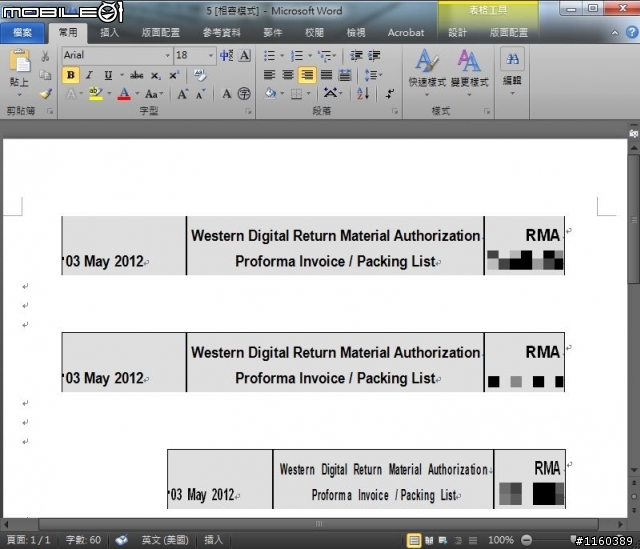
Task: Click the Show paragraph marks icon
Action: click(390, 94)
